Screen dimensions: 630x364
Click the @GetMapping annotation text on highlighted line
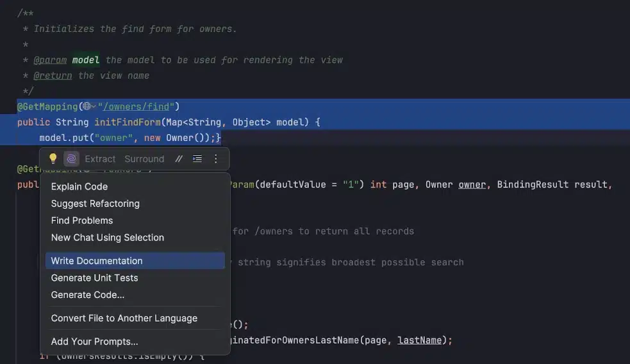coord(47,107)
